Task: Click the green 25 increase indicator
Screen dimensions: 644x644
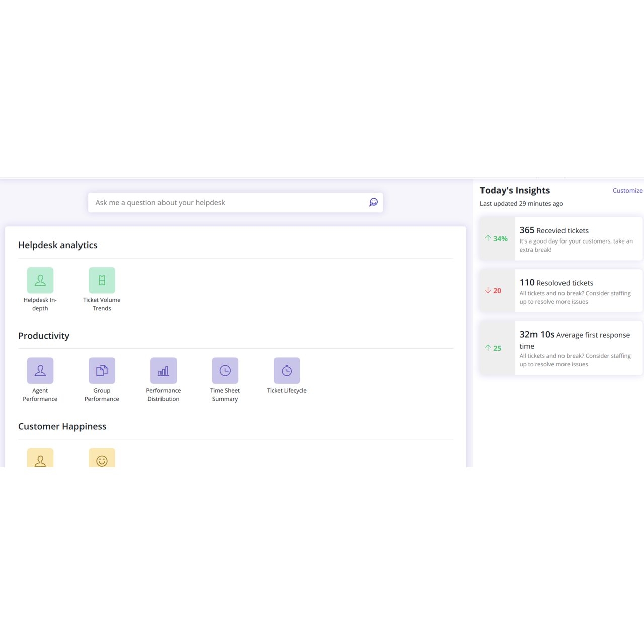Action: [x=493, y=348]
